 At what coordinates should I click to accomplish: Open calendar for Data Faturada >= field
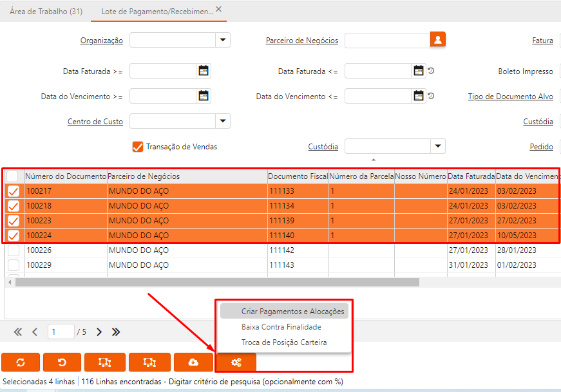(x=204, y=71)
